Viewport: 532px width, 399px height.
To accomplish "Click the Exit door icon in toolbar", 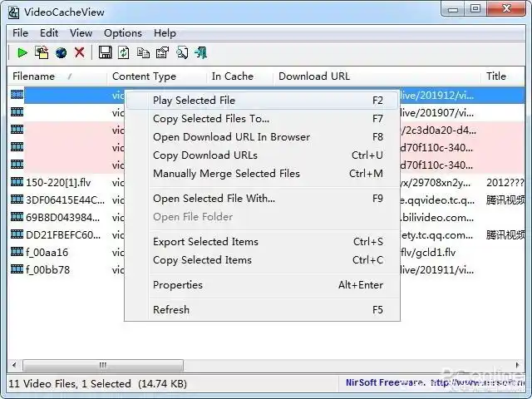I will [200, 53].
